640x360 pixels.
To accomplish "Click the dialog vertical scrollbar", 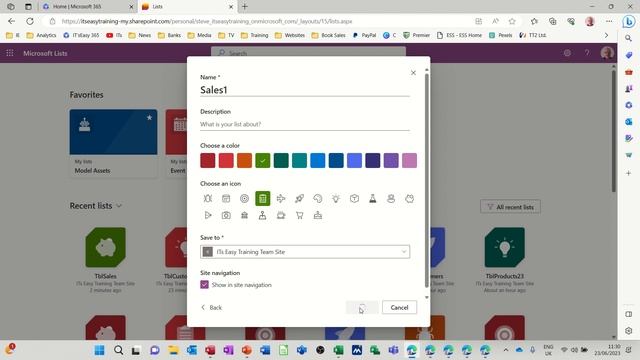I will (x=427, y=180).
